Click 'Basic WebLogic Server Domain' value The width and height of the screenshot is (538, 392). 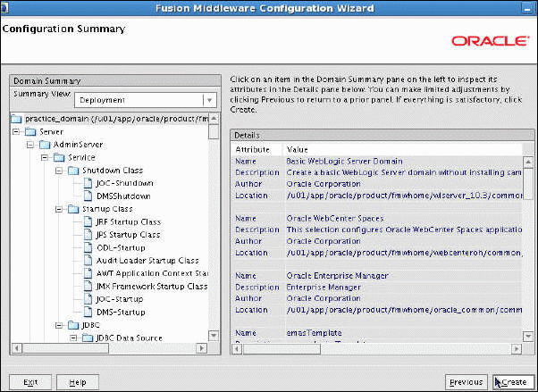[344, 162]
